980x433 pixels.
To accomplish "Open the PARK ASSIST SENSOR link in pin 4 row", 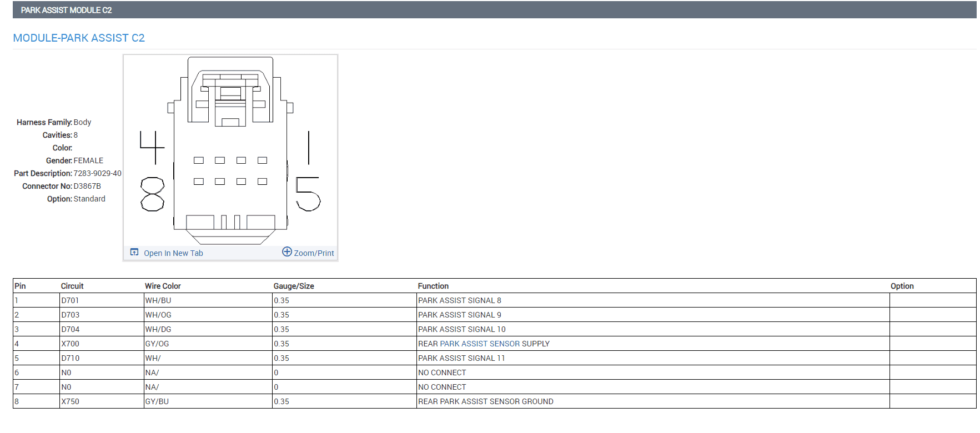I will click(x=480, y=344).
